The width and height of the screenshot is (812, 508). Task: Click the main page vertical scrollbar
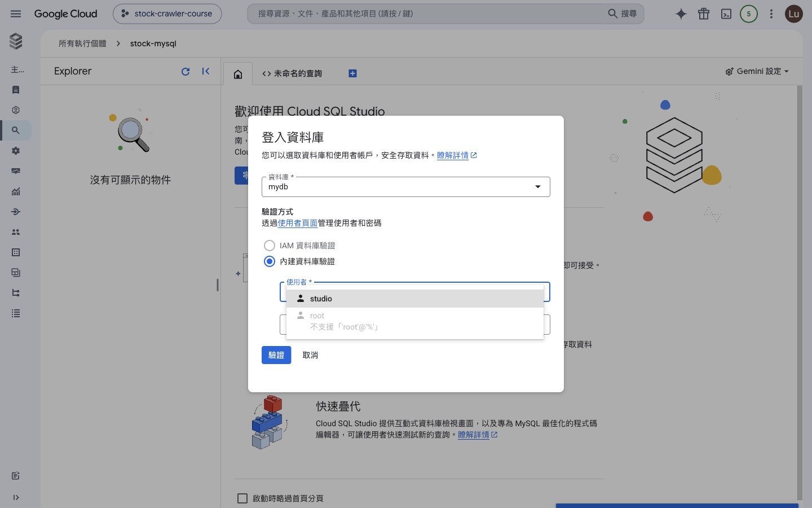800,292
